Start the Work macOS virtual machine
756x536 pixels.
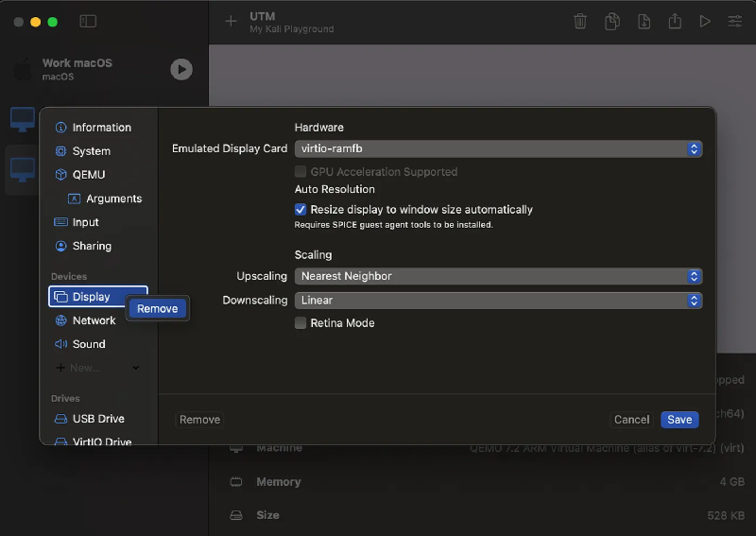pos(180,69)
